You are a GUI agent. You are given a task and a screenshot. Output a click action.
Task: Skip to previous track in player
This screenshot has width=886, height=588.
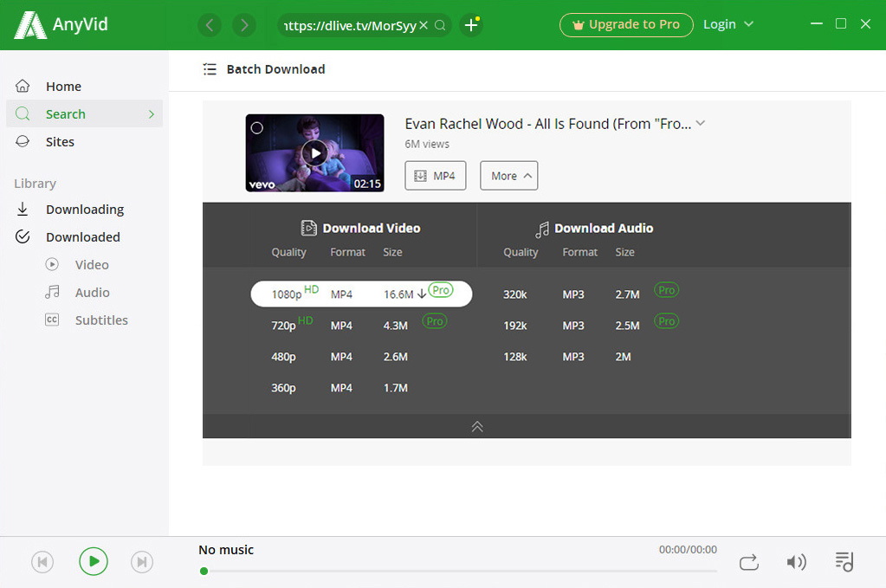click(42, 561)
